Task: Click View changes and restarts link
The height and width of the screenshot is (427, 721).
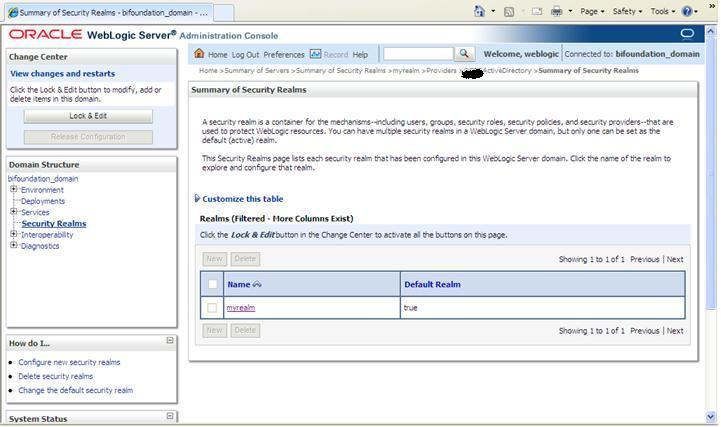Action: [63, 74]
